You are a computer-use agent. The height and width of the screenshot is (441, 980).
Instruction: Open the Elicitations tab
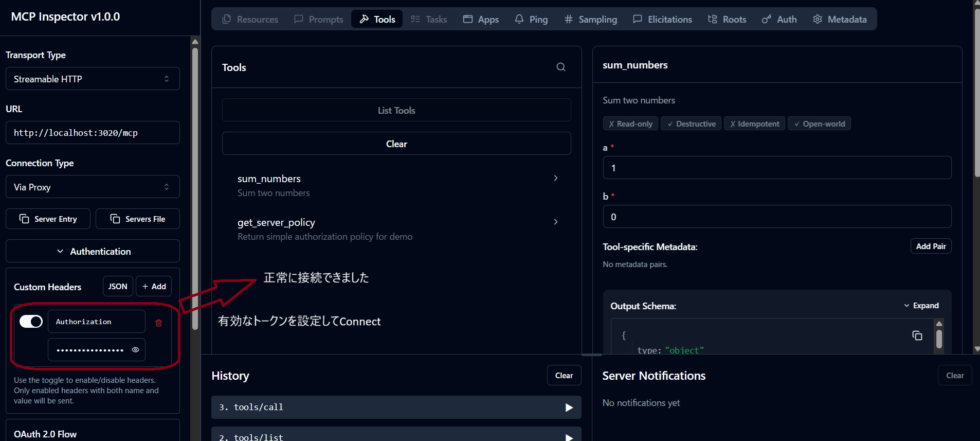(x=662, y=19)
